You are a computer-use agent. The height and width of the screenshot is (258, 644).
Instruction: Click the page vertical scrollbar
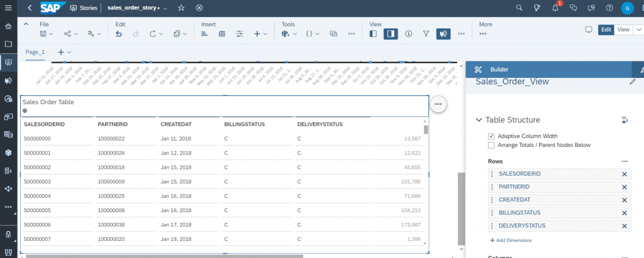pyautogui.click(x=461, y=208)
